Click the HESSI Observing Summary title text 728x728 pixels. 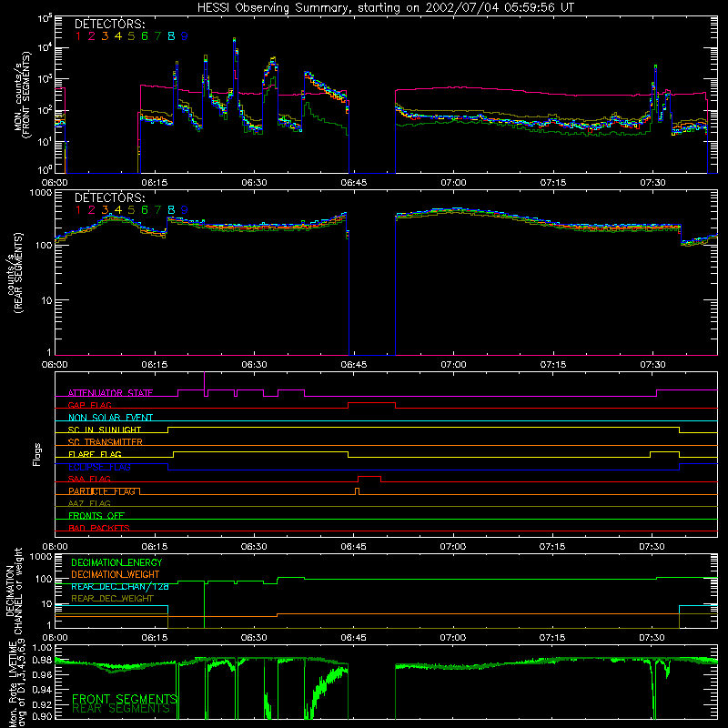[386, 8]
